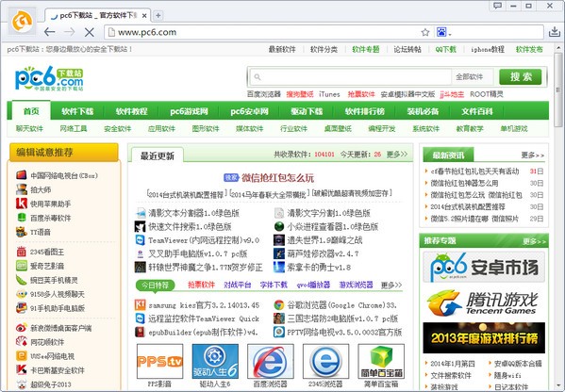Open the pc6安卓网 navigation tab
The image size is (565, 392).
coord(249,111)
